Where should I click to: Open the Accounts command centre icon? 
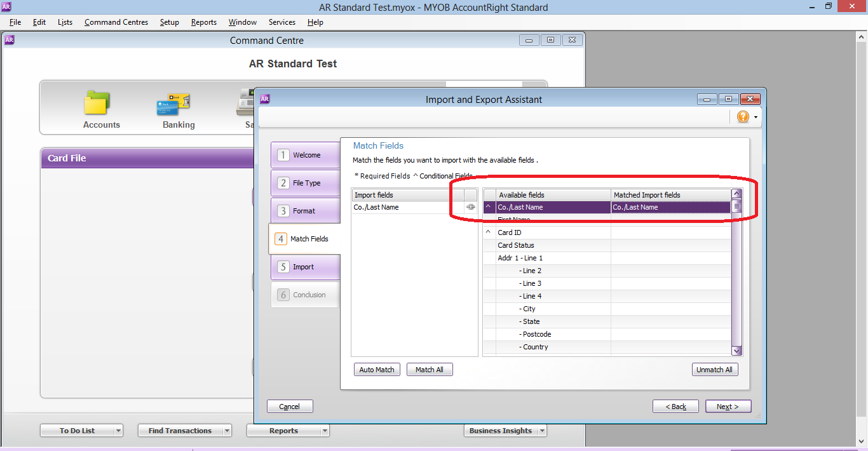coord(97,104)
